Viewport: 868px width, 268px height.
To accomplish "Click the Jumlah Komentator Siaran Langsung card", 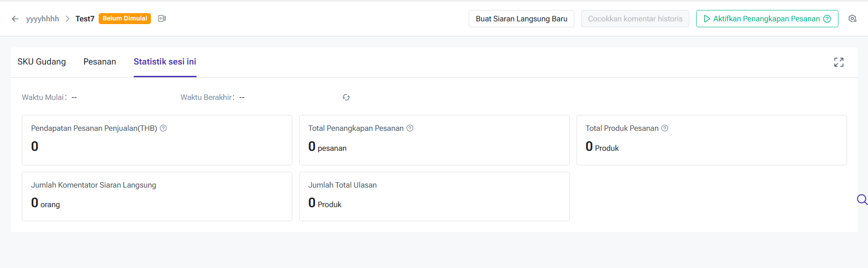I will click(157, 196).
